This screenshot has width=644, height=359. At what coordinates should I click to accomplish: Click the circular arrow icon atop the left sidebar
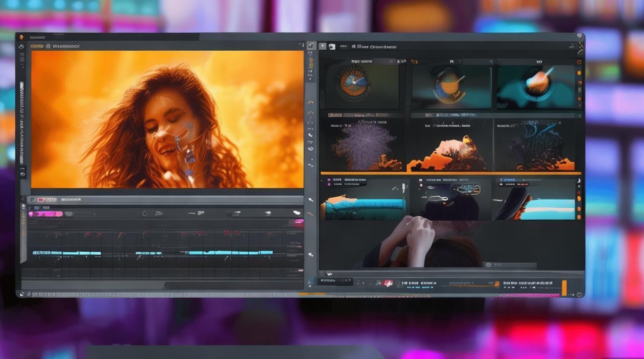[21, 46]
